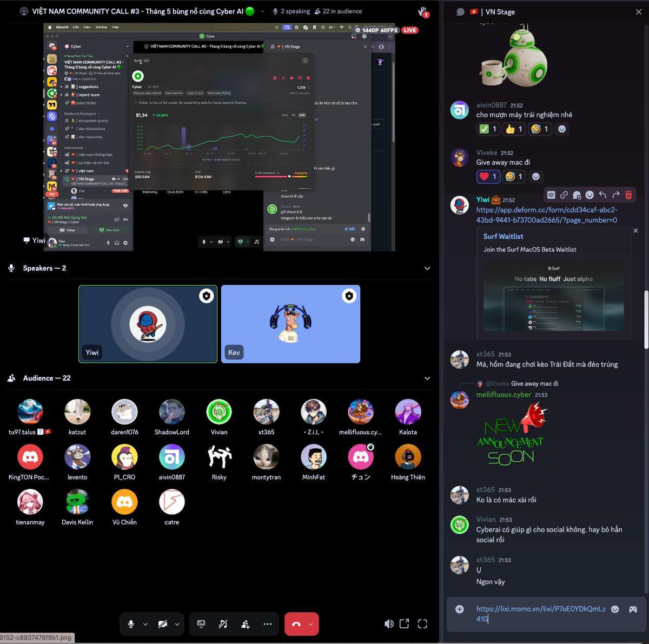Open the invite to stage person icon

245,624
